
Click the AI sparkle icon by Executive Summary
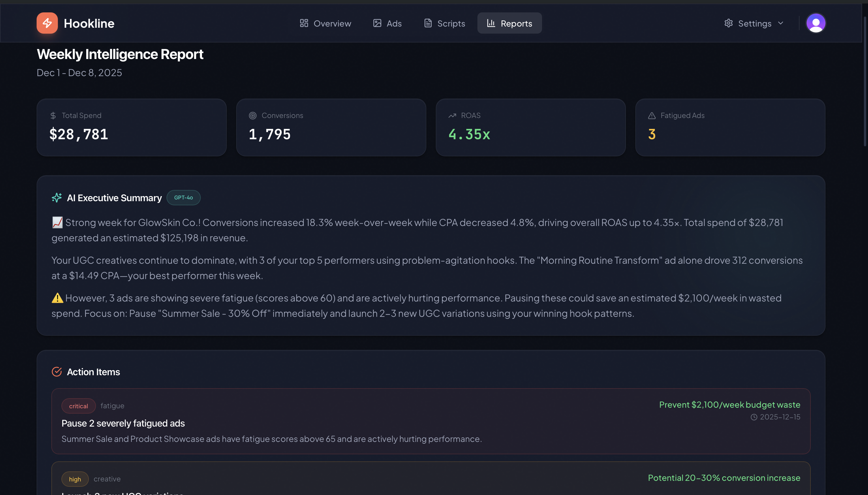[x=56, y=198]
